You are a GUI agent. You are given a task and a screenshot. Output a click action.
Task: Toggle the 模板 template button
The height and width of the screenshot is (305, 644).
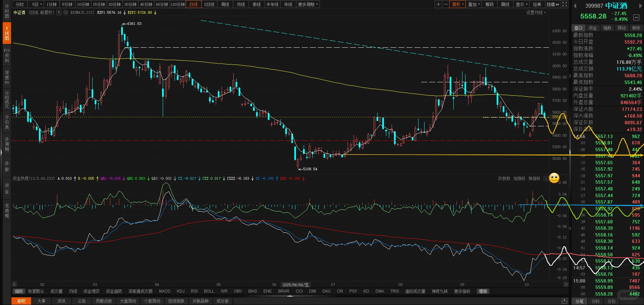click(483, 291)
